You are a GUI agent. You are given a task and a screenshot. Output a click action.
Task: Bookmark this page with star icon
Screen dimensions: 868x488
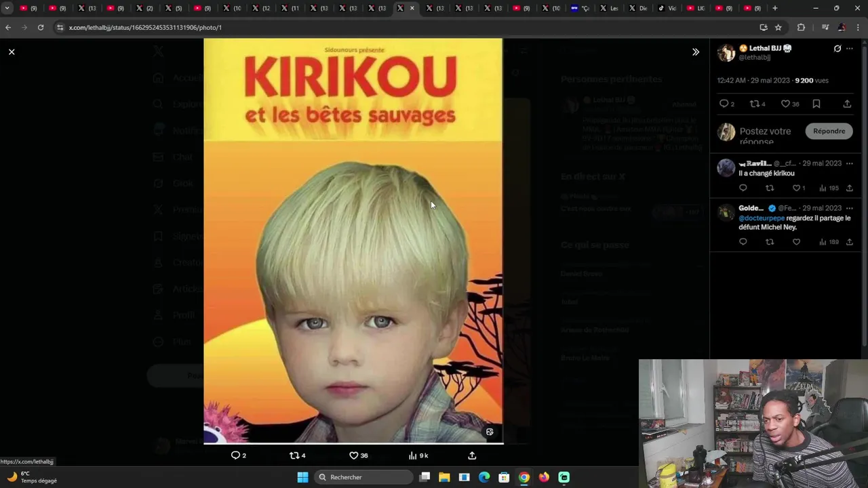point(778,27)
